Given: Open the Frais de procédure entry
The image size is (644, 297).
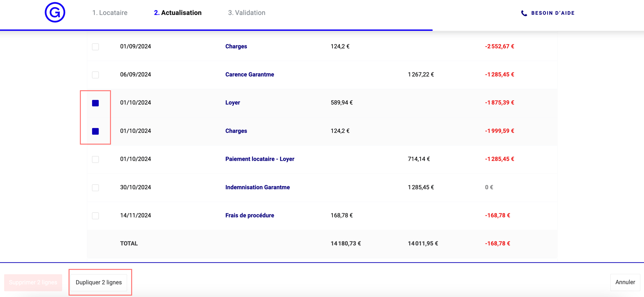Looking at the screenshot, I should pos(250,215).
